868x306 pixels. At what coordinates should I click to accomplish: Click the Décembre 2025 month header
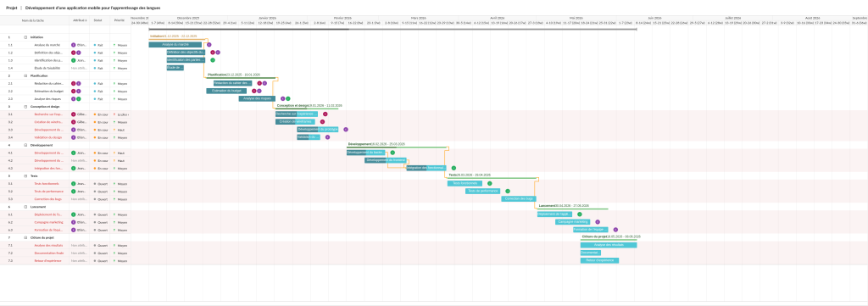(x=187, y=18)
